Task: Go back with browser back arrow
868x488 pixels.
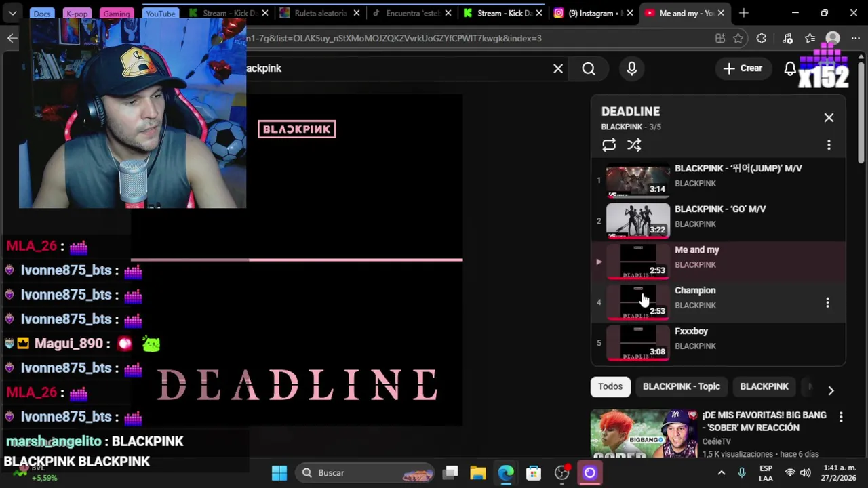Action: (x=12, y=38)
